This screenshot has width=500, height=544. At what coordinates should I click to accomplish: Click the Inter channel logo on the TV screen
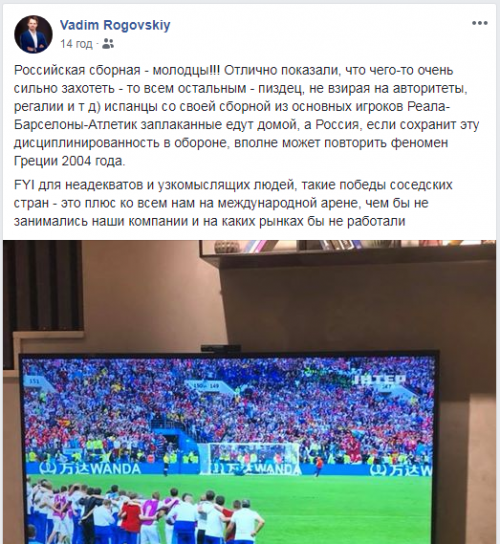[x=379, y=380]
